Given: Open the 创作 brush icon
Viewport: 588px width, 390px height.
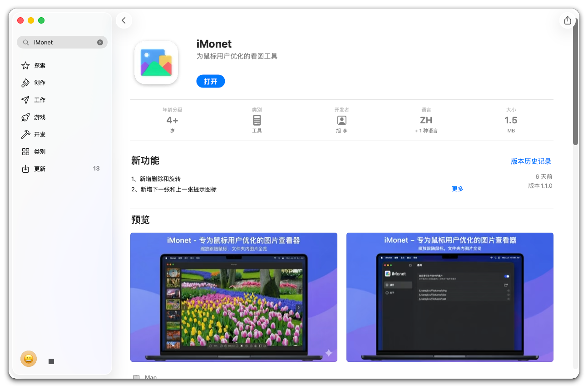Looking at the screenshot, I should (x=26, y=83).
